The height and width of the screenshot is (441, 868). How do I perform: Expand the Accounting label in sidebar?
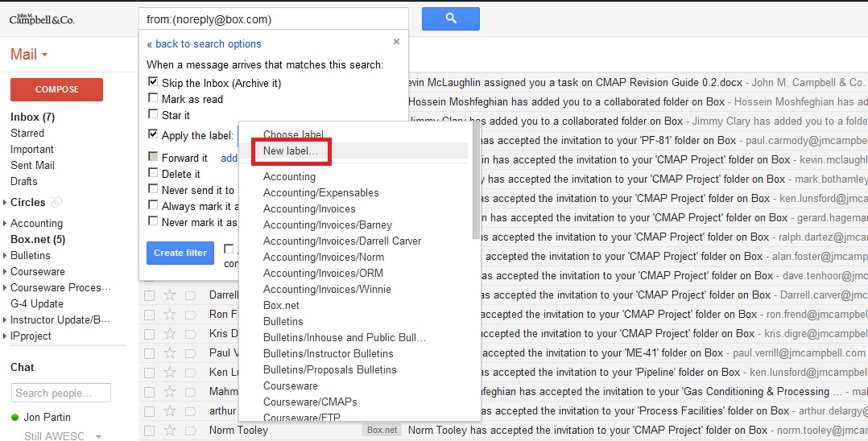pos(5,224)
